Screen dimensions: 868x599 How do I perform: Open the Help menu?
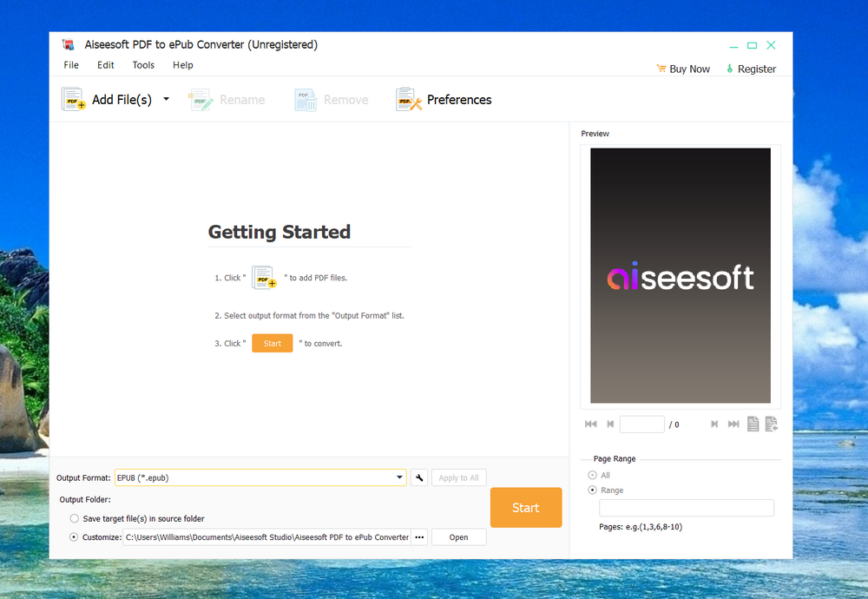click(x=182, y=65)
